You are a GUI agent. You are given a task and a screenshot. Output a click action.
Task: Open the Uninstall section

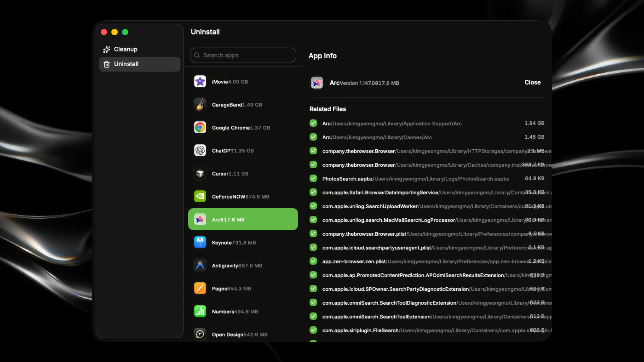pyautogui.click(x=140, y=64)
